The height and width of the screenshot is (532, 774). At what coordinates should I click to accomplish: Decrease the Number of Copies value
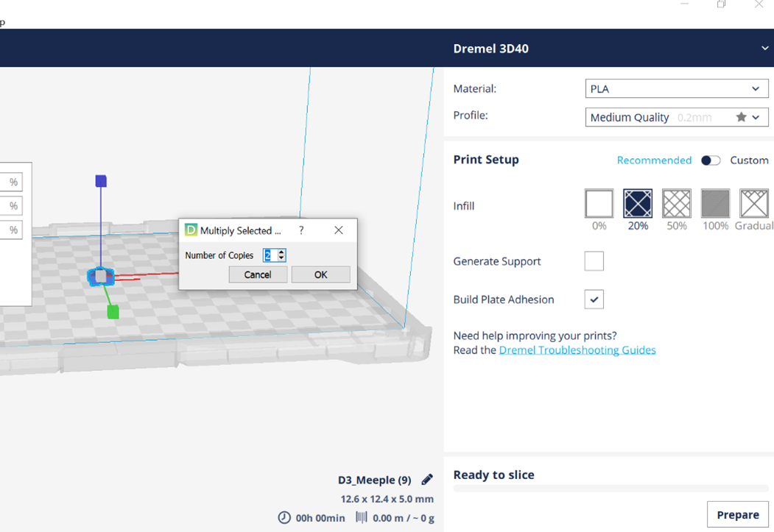tap(281, 258)
